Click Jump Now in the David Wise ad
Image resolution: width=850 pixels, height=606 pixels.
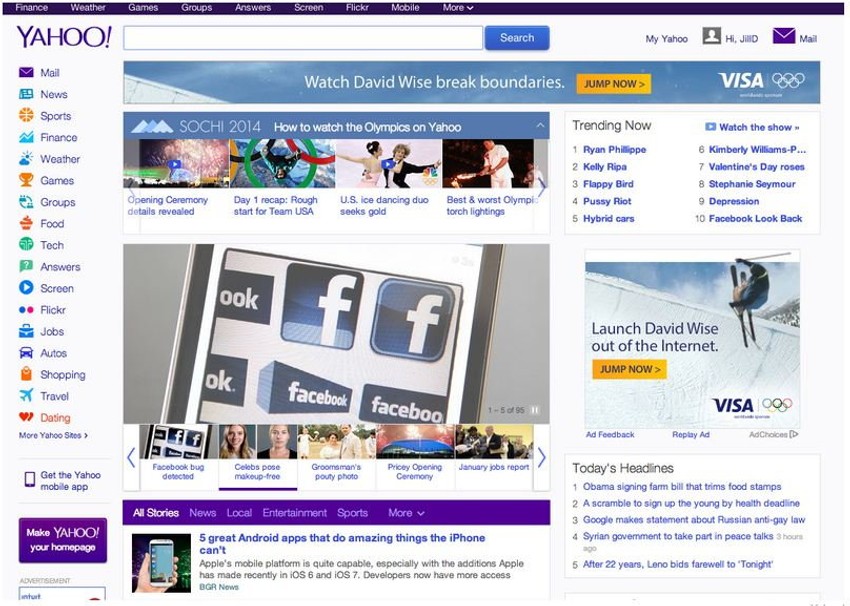[629, 369]
